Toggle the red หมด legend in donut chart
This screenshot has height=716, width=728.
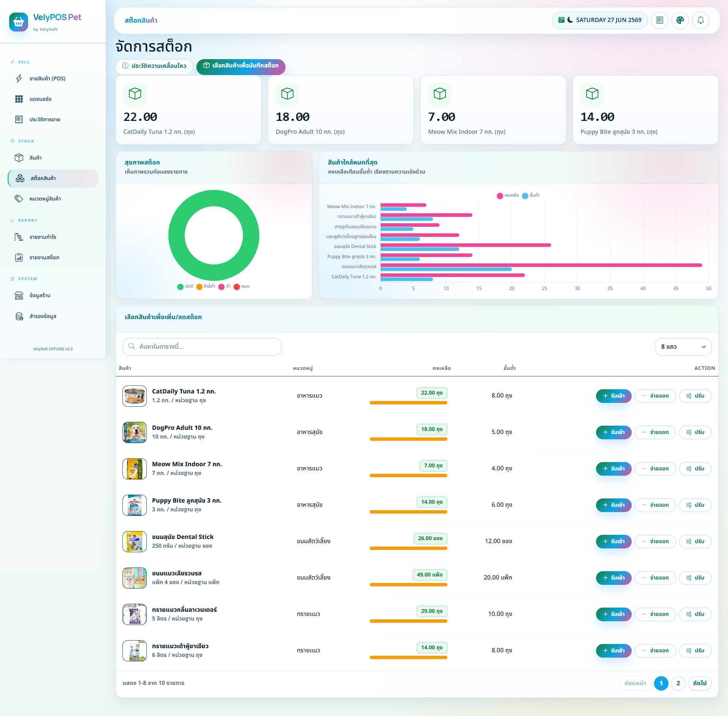tap(242, 286)
